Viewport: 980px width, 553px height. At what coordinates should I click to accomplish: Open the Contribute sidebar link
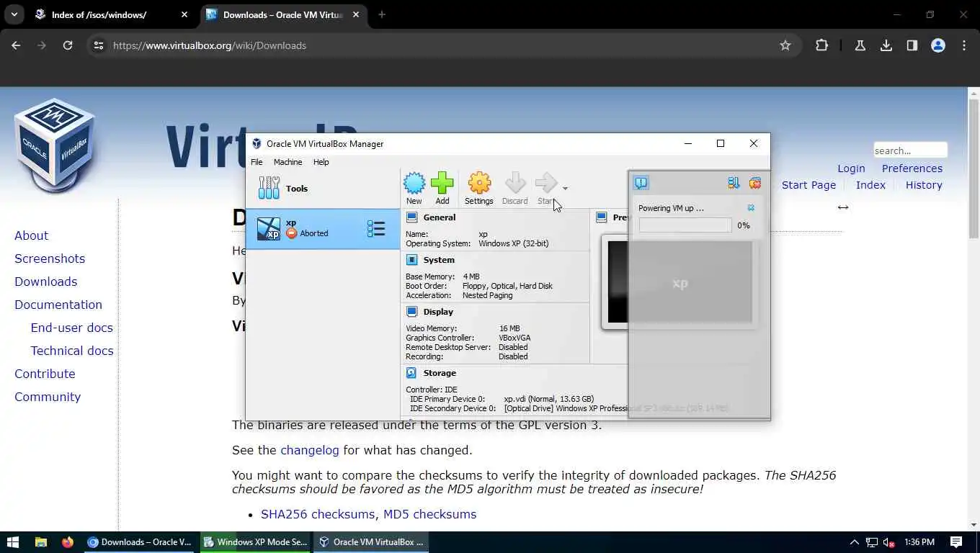[45, 374]
